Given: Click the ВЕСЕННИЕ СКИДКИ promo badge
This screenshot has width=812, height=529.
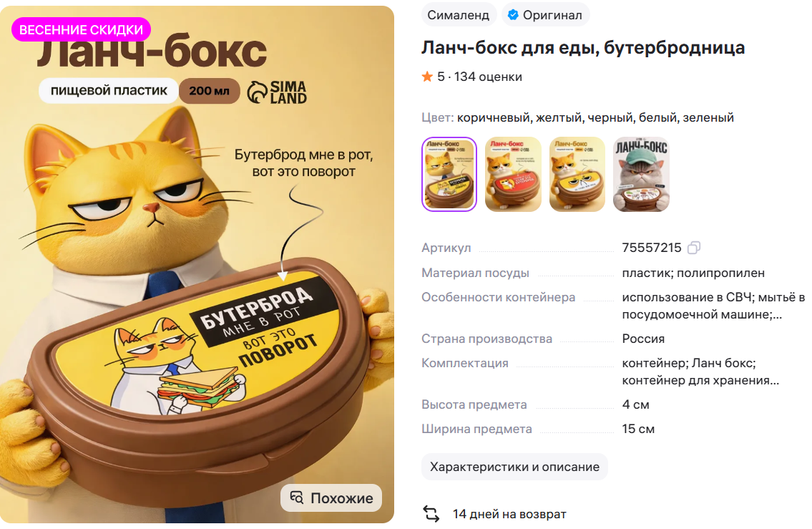Looking at the screenshot, I should pyautogui.click(x=82, y=29).
